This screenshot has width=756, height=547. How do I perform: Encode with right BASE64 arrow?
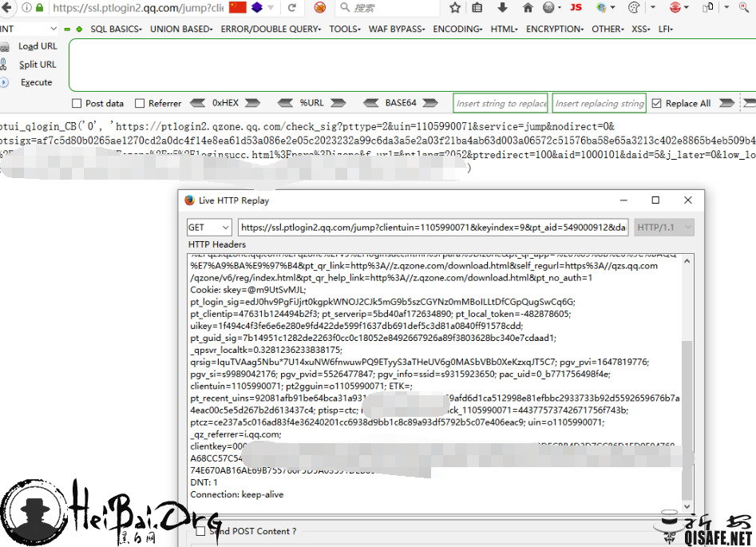pyautogui.click(x=430, y=103)
